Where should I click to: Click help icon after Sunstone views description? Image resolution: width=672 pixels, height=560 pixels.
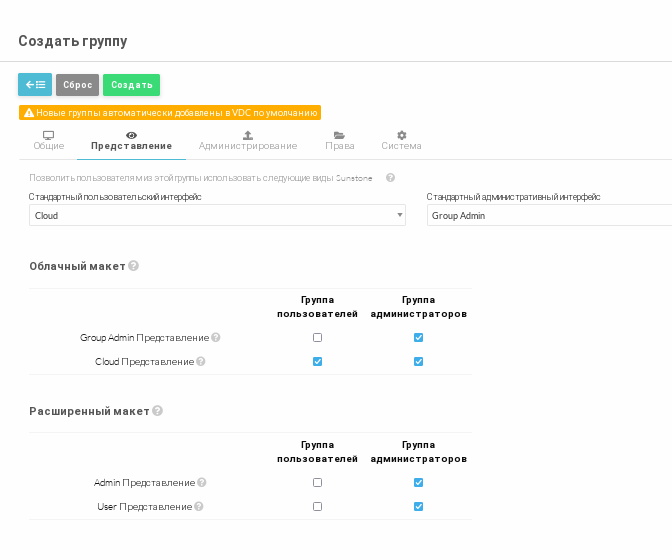tap(390, 178)
